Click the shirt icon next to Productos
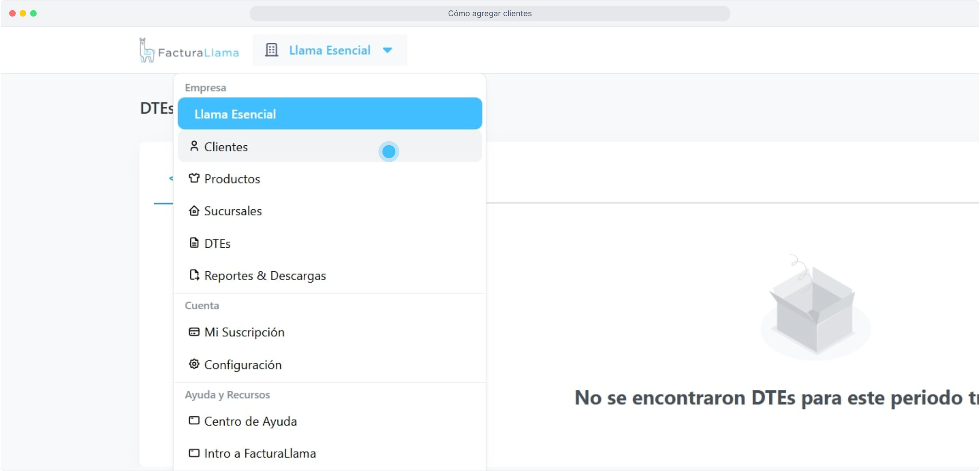 (194, 178)
